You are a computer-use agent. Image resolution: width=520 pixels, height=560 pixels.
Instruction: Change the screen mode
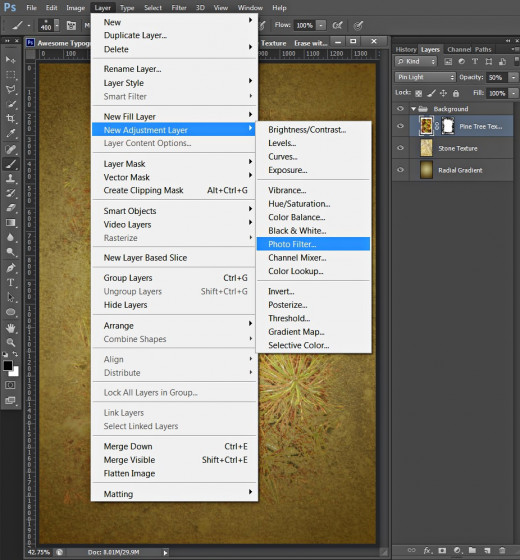click(10, 400)
